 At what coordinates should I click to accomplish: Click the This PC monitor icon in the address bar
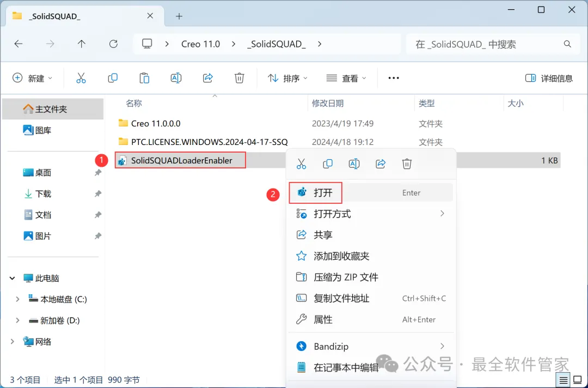click(x=147, y=44)
